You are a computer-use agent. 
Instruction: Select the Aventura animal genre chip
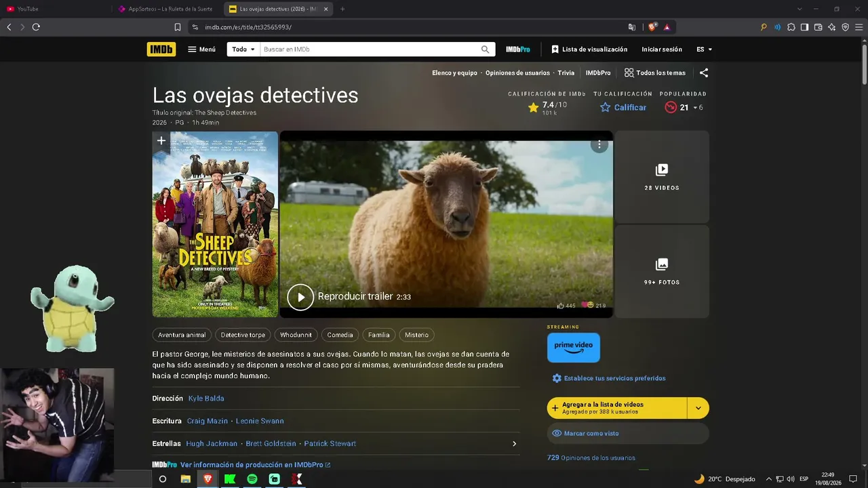182,335
